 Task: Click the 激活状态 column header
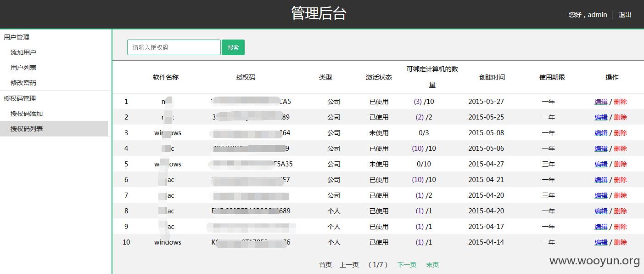pos(379,77)
